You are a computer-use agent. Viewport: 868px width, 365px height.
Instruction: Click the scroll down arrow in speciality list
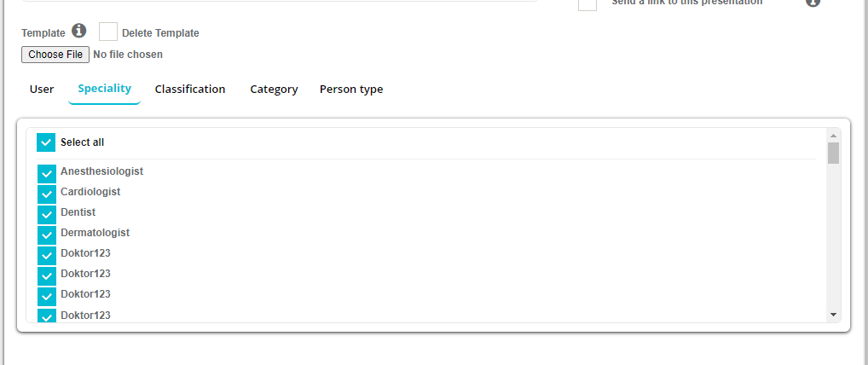(834, 316)
